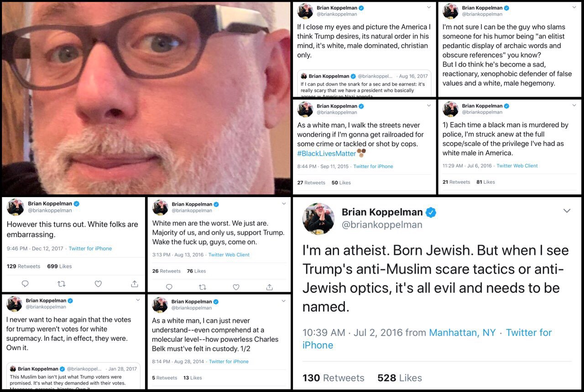
Task: Click verified badge on the 'I'm an atheist' tweet
Action: pos(431,212)
